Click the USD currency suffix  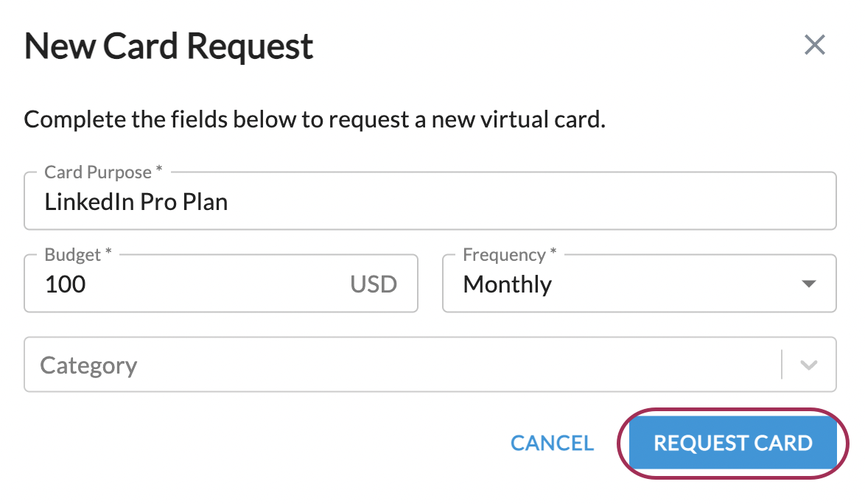click(374, 284)
